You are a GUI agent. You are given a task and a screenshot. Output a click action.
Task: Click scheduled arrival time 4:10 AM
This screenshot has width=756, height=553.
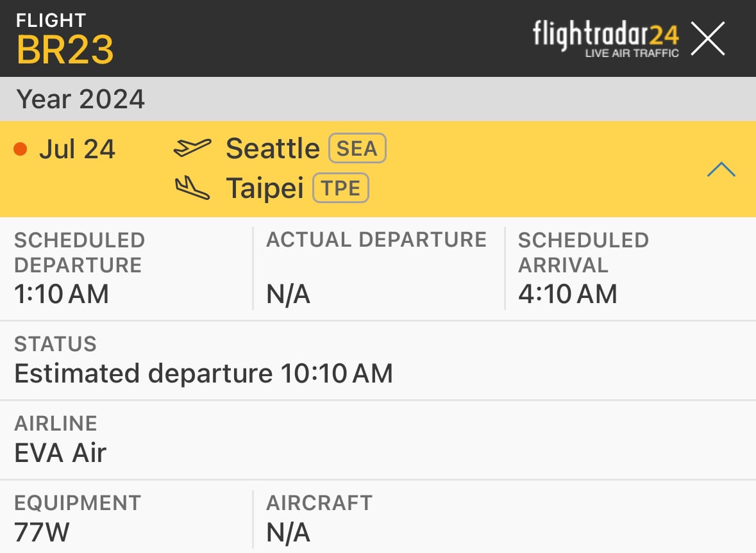coord(567,294)
